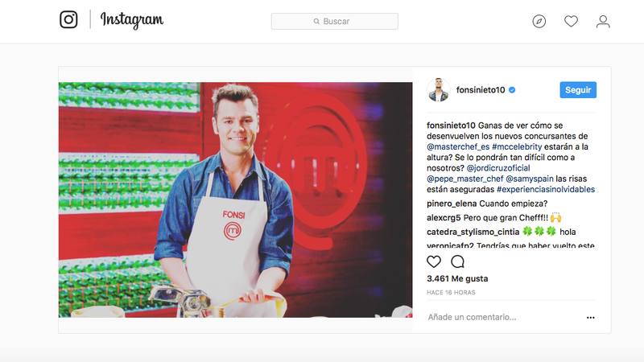This screenshot has height=362, width=644.
Task: Open the #experienciasinolvidables hashtag
Action: (546, 189)
